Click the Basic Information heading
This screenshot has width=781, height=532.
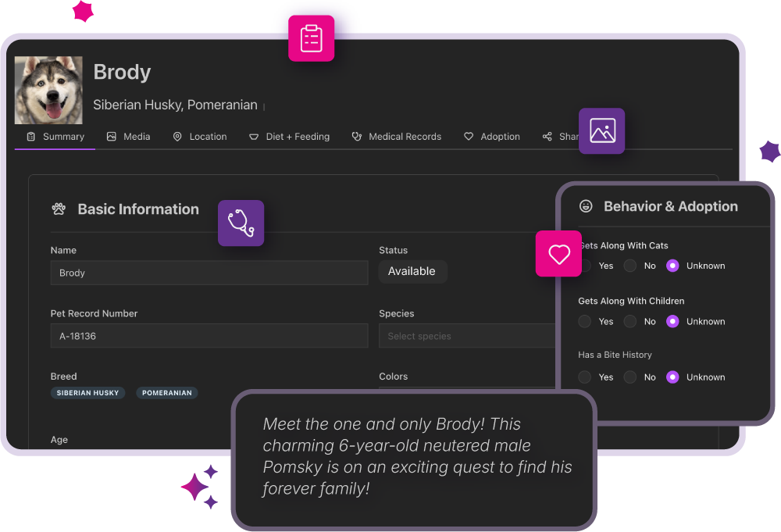(138, 209)
